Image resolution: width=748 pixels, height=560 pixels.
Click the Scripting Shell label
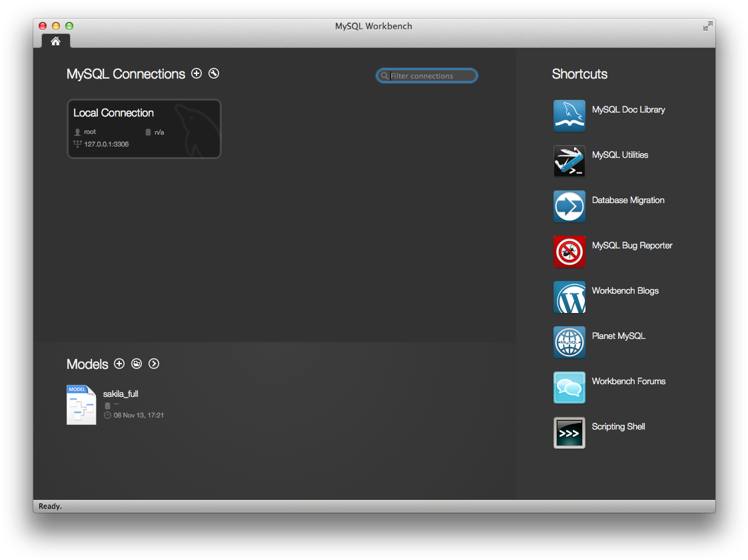618,426
